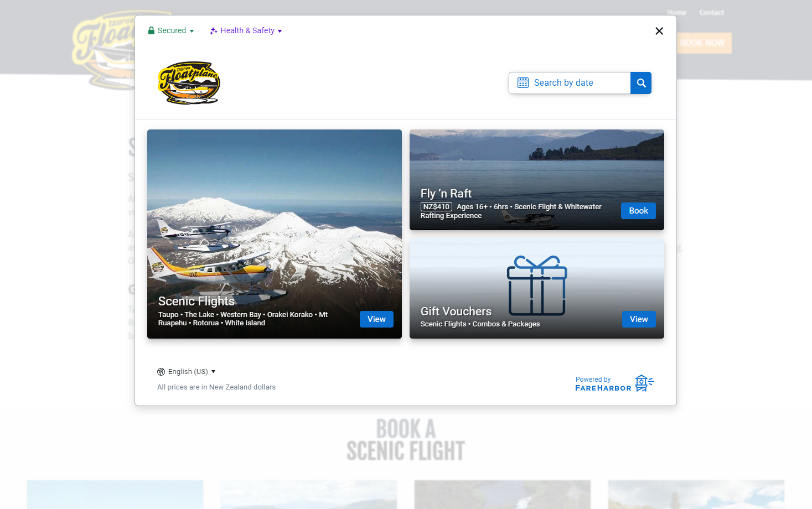Select the Contact menu item
Viewport: 812px width, 509px height.
711,12
